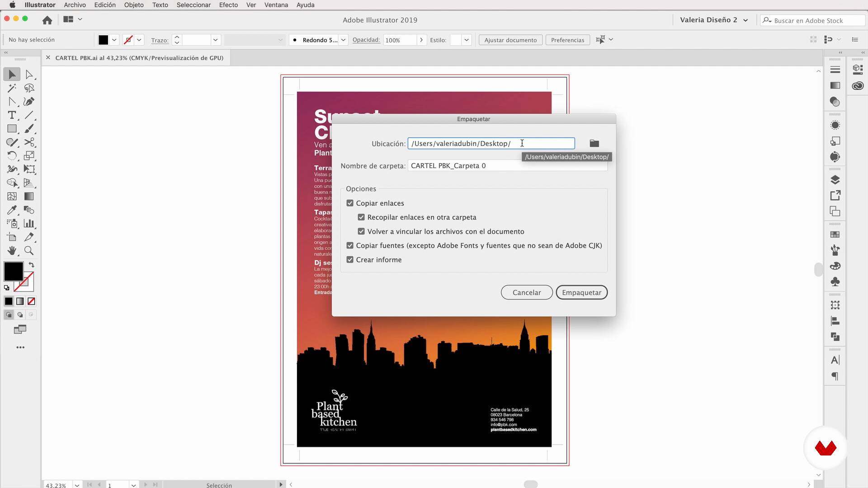The image size is (868, 488).
Task: Open the Edit Toolbar three dots
Action: pyautogui.click(x=20, y=347)
